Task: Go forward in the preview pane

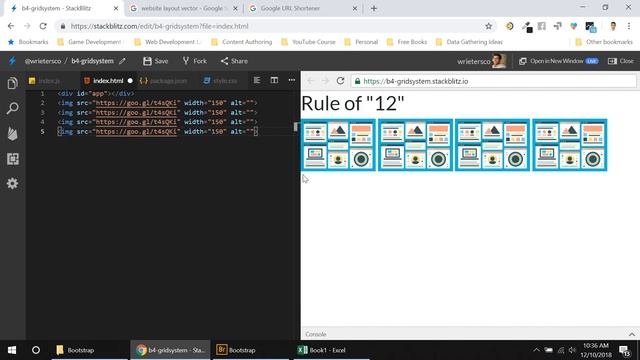Action: click(325, 81)
